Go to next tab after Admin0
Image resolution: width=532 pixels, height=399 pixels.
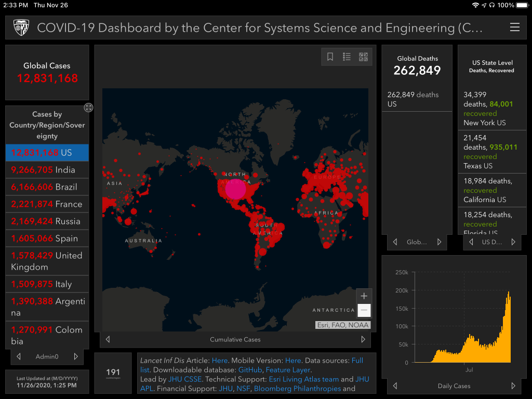click(x=76, y=356)
